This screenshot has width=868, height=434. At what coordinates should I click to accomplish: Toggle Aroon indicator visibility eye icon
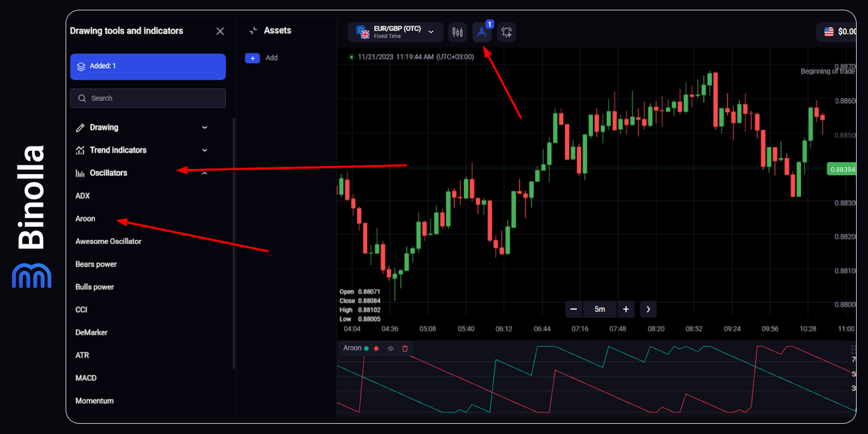click(391, 348)
